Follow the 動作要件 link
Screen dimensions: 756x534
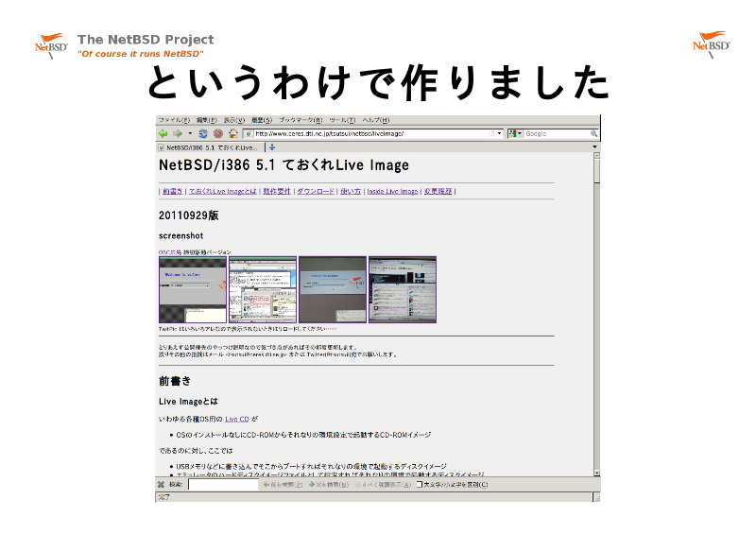(x=277, y=192)
